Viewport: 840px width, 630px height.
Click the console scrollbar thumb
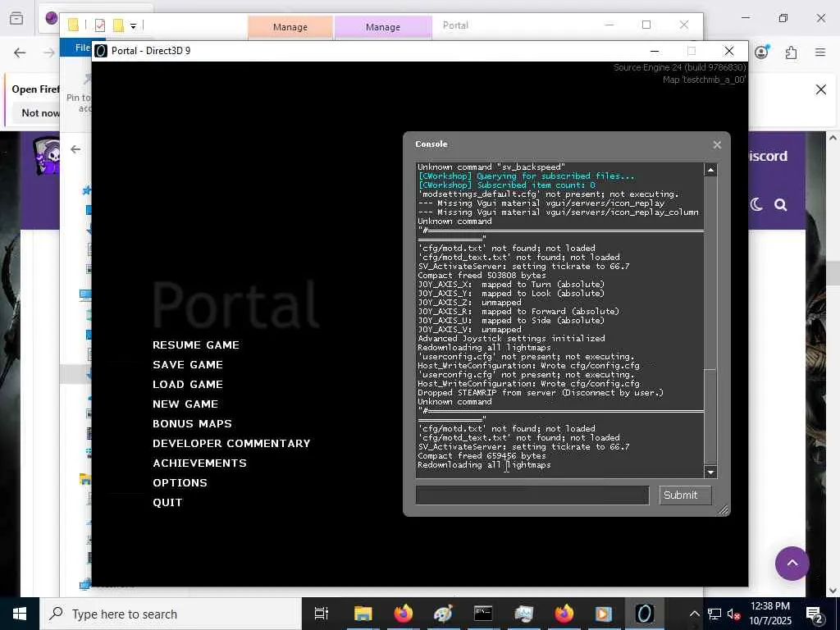710,416
